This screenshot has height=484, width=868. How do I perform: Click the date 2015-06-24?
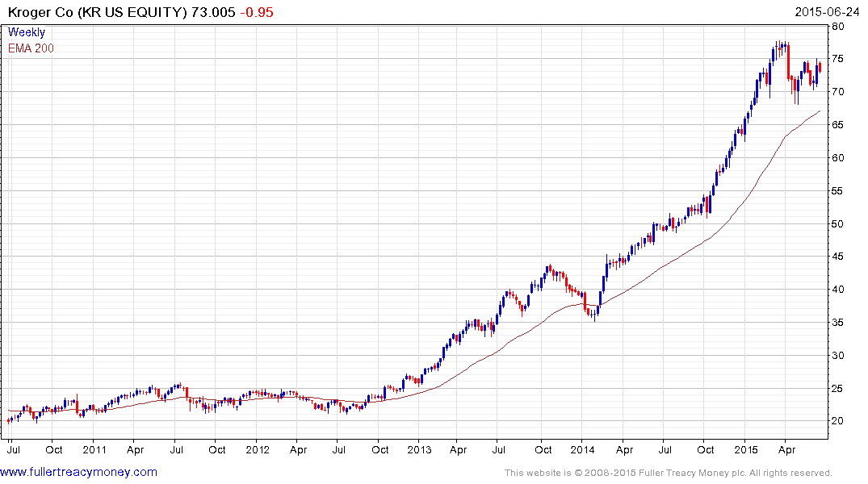827,12
